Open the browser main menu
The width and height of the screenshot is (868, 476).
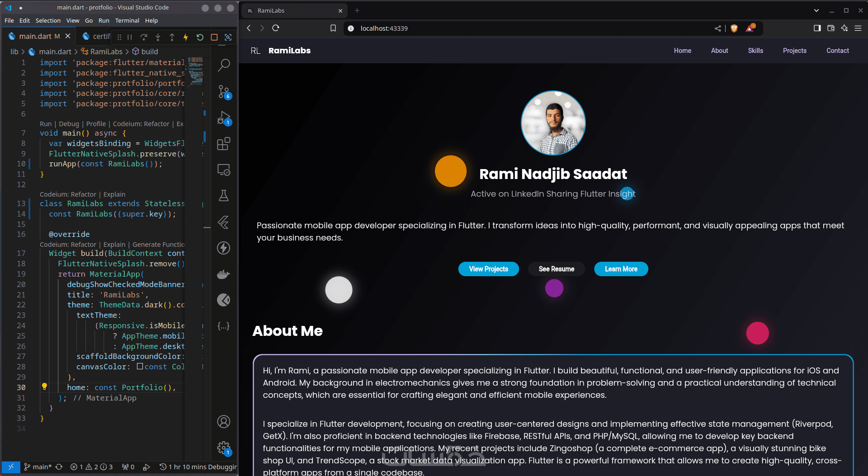[x=858, y=28]
